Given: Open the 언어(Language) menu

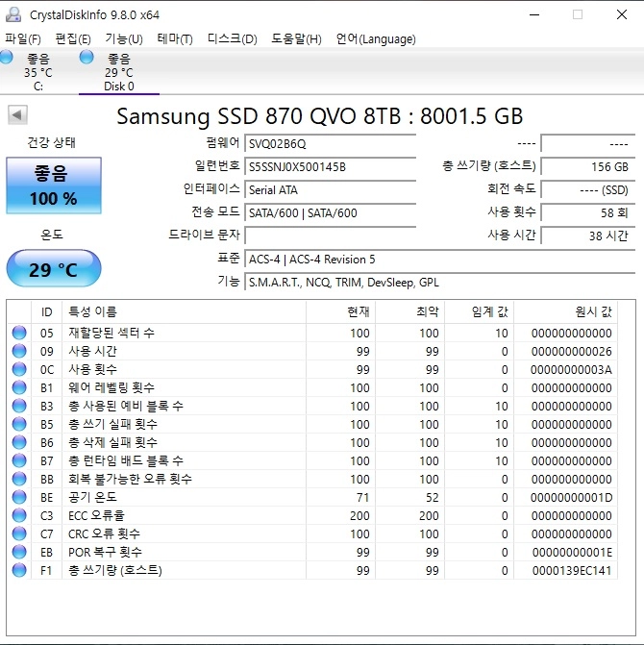Looking at the screenshot, I should pos(376,39).
